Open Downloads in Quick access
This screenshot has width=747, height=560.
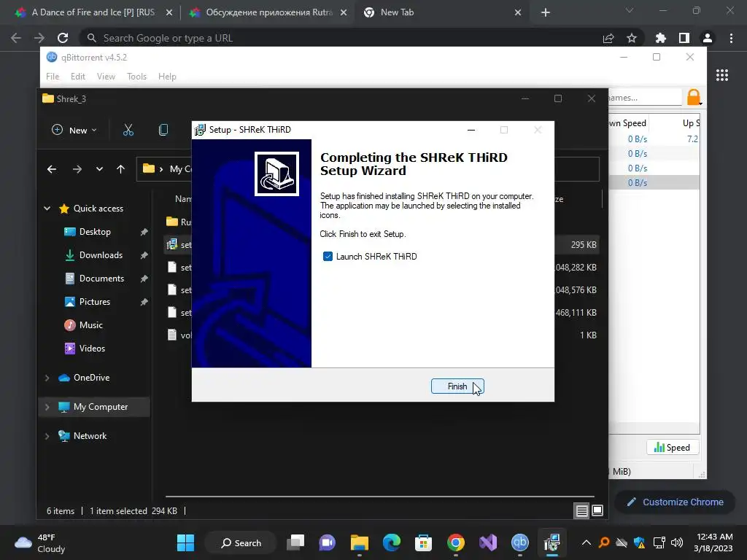(x=101, y=255)
